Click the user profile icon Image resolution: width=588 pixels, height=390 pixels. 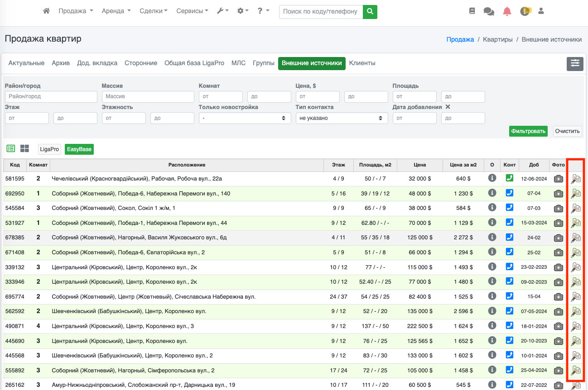(x=540, y=11)
